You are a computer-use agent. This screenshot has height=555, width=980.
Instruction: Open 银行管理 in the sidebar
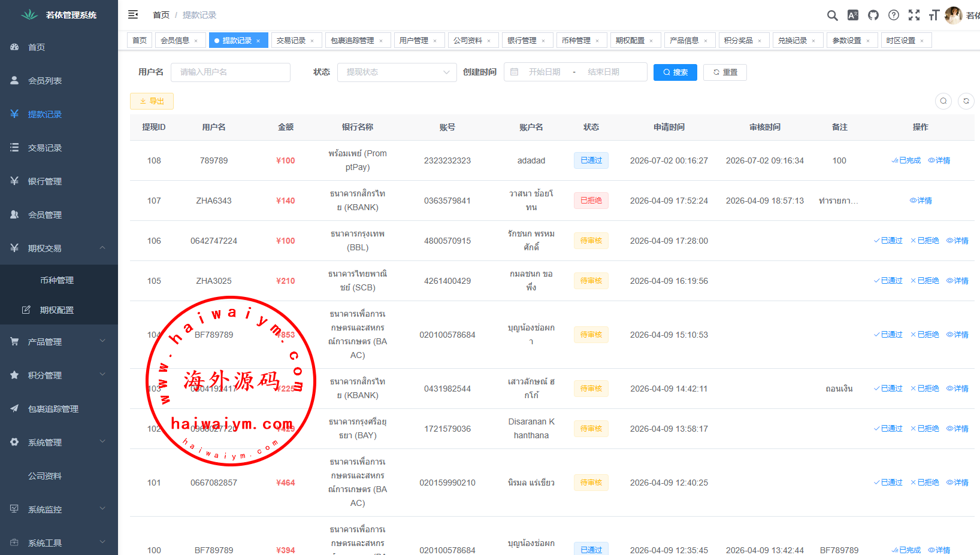(x=59, y=181)
